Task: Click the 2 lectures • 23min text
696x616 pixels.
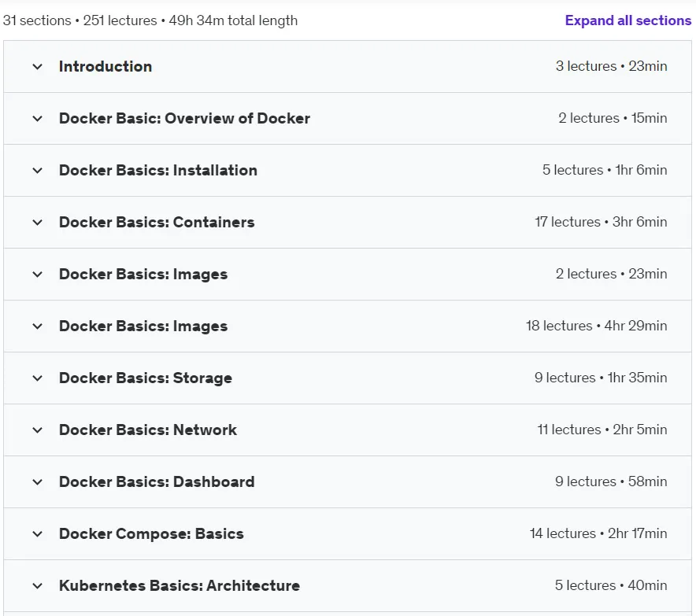Action: (611, 274)
